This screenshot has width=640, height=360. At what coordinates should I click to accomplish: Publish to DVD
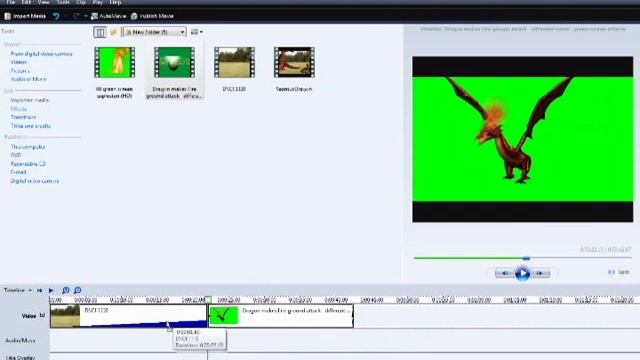[16, 155]
